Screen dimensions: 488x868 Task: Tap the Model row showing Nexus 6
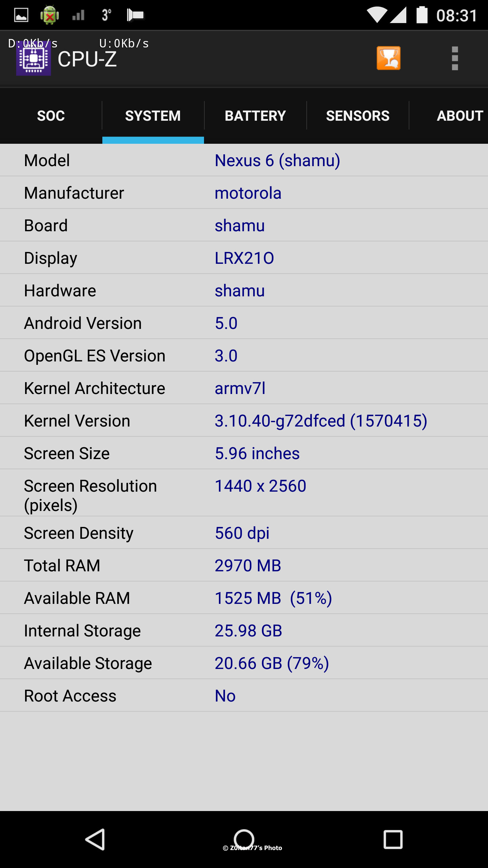coord(244,160)
